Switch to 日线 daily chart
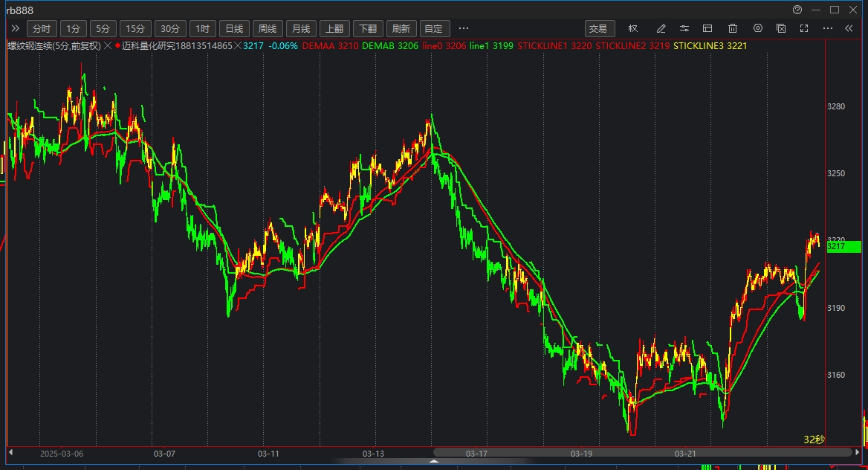The image size is (868, 470). coord(234,29)
